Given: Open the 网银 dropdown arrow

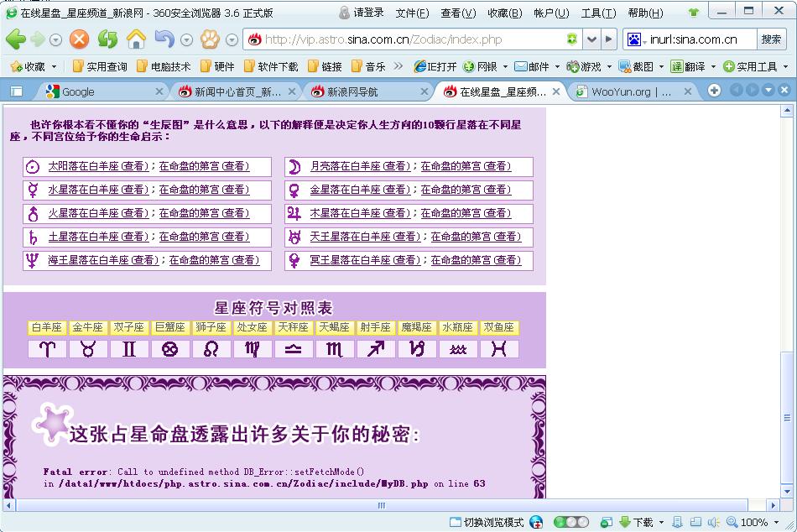Looking at the screenshot, I should click(x=505, y=66).
